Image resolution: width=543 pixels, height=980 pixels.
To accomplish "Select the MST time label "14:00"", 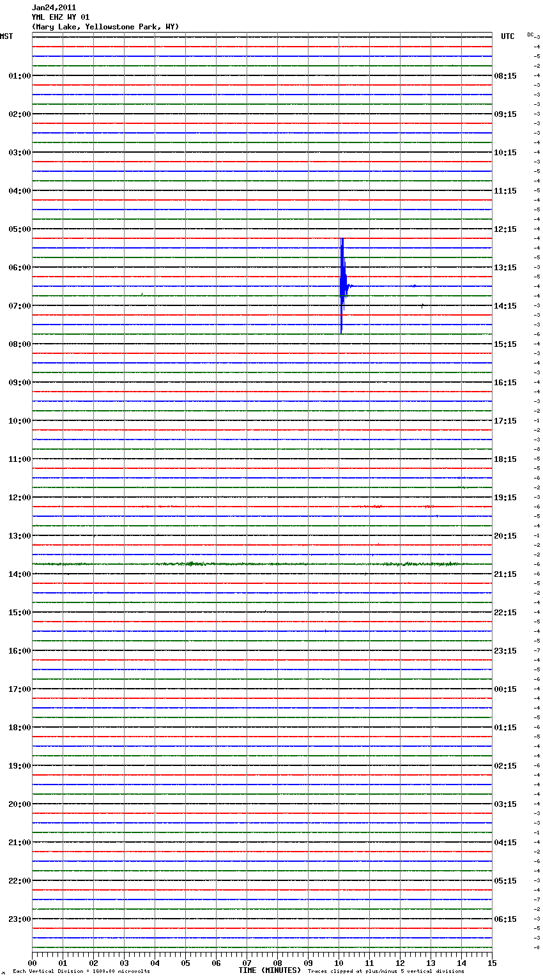I will (x=20, y=574).
